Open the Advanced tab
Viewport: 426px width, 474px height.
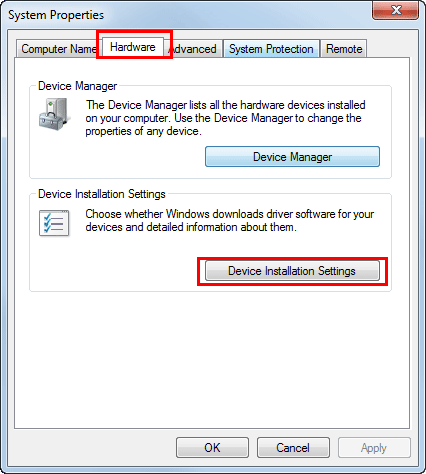tap(194, 49)
